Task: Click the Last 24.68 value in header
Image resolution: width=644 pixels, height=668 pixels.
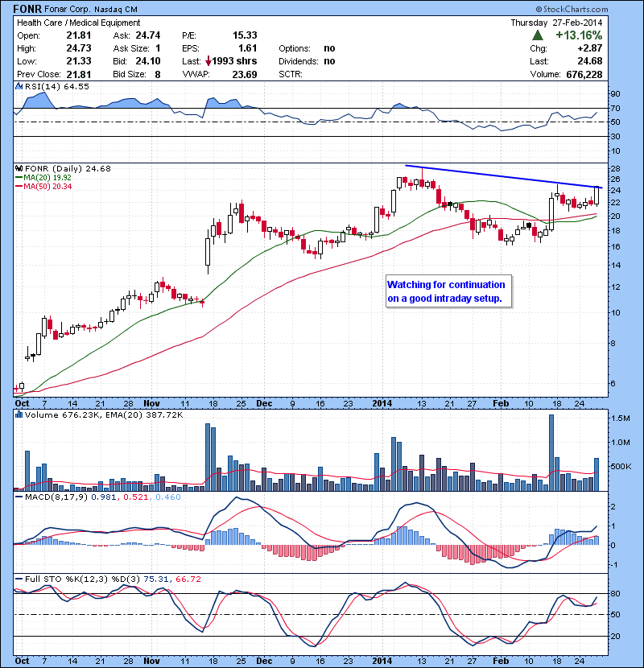Action: [590, 61]
